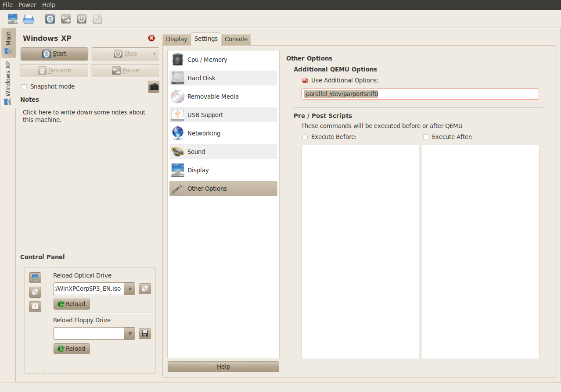The width and height of the screenshot is (561, 392).
Task: Select the Windows XP vertical tab
Action: (x=8, y=83)
